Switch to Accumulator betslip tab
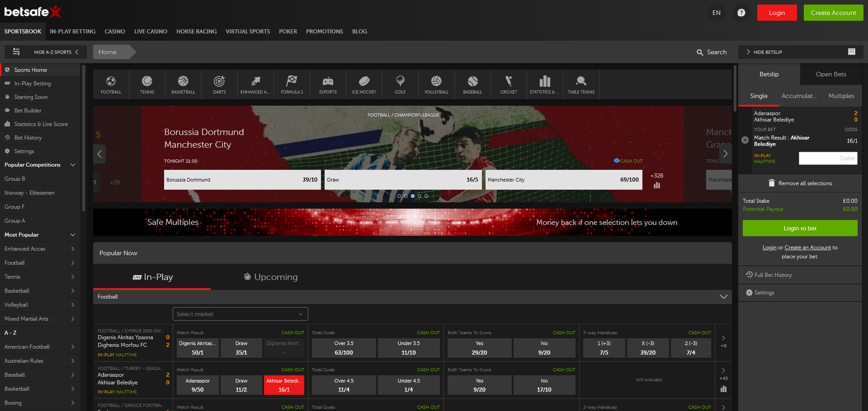This screenshot has height=411, width=868. tap(799, 96)
